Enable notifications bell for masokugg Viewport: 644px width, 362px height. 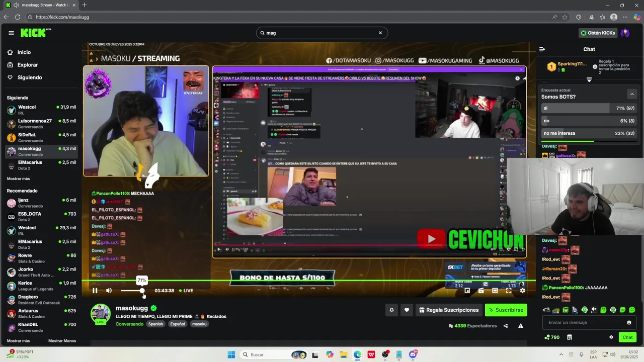pyautogui.click(x=391, y=310)
